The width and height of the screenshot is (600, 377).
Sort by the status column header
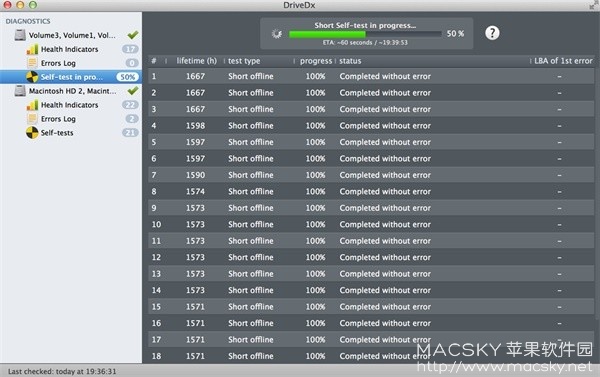coord(350,61)
